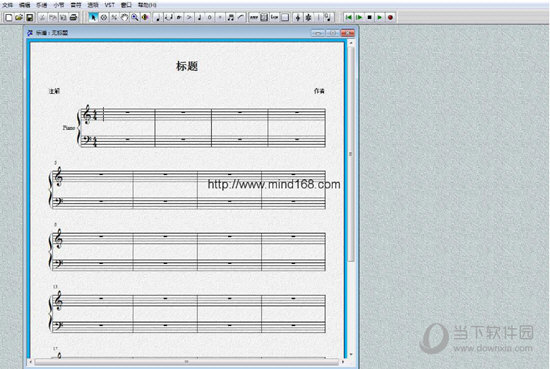
Task: Open the beamed notes group palette
Action: [230, 17]
